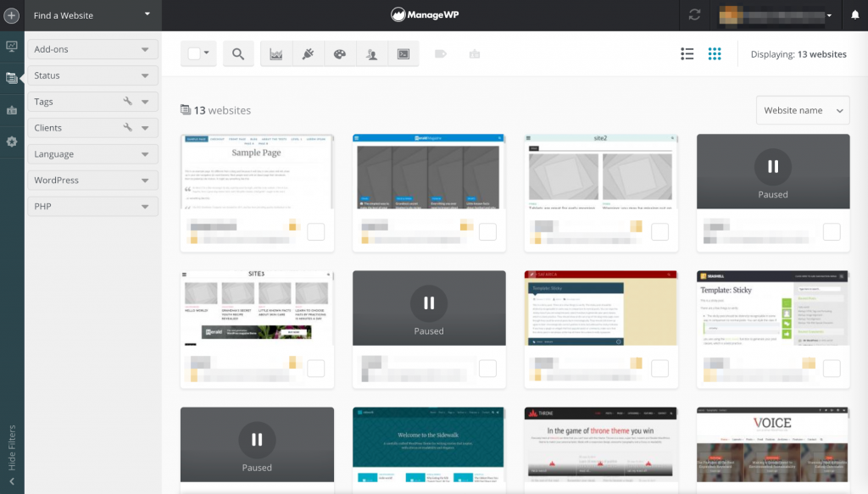Switch to list view
This screenshot has height=494, width=868.
[x=687, y=53]
